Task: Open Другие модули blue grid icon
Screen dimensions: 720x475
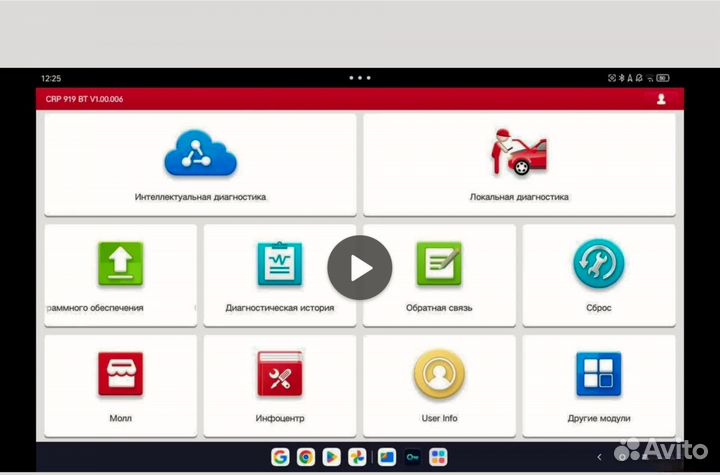Action: (x=598, y=374)
